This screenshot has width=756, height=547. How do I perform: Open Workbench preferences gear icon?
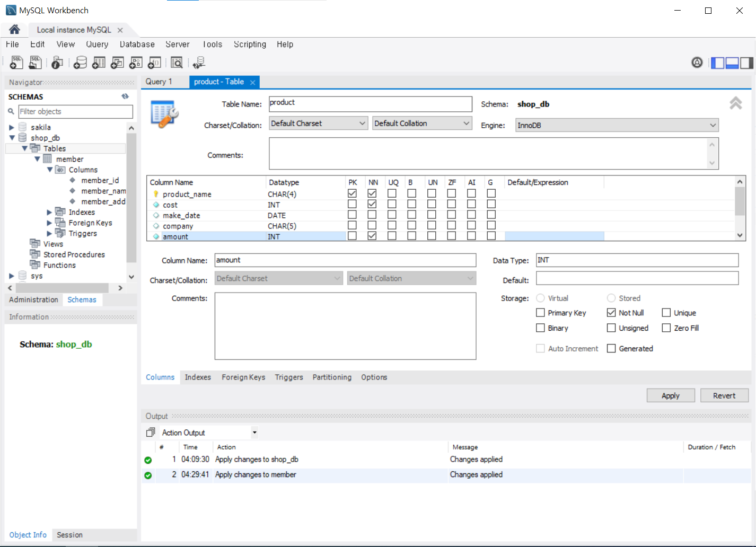click(x=697, y=63)
